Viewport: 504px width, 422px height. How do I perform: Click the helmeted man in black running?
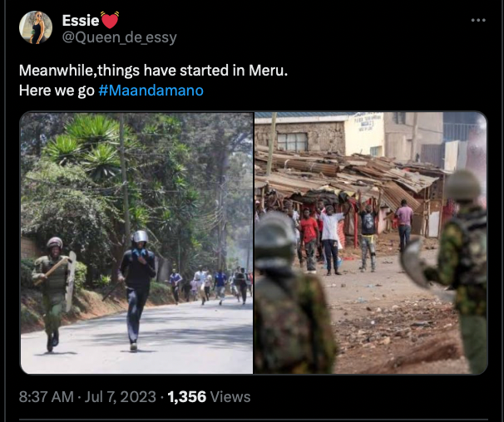click(136, 290)
